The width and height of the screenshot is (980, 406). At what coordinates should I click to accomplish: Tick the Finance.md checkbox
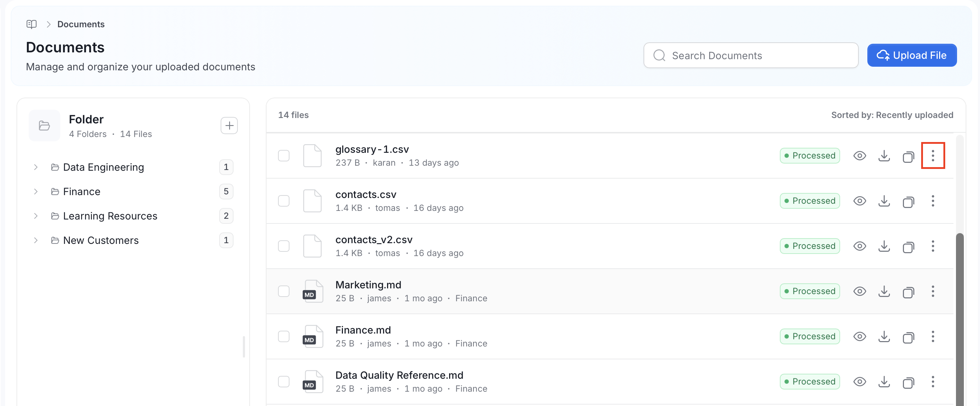pos(283,337)
